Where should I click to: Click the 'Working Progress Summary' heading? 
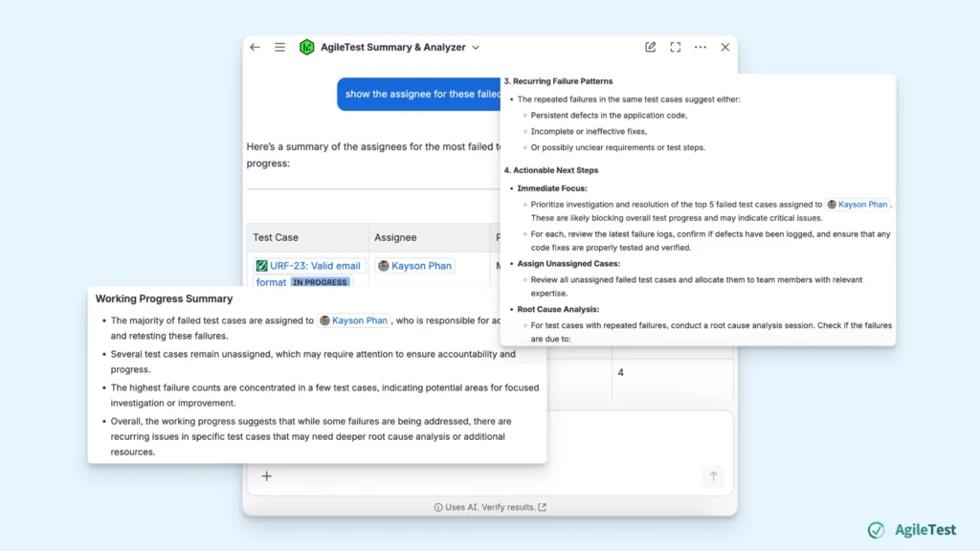164,298
